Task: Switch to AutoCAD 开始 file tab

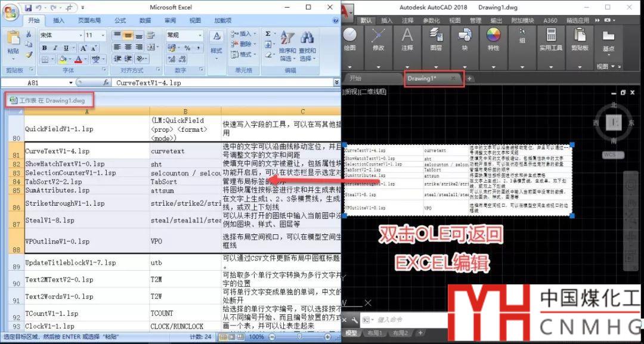Action: 371,79
